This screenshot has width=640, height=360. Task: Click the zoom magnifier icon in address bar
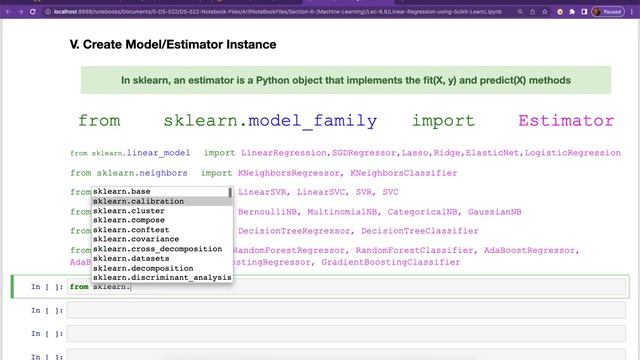(520, 12)
